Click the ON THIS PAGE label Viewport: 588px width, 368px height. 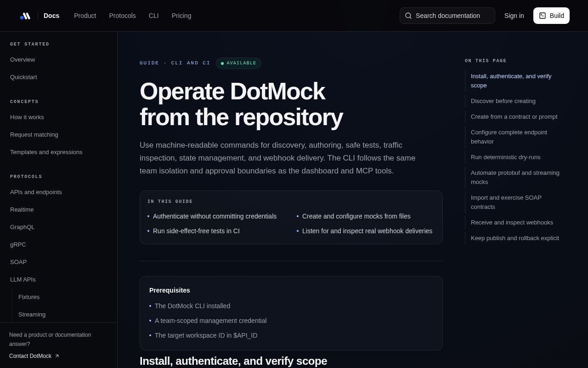coord(486,61)
